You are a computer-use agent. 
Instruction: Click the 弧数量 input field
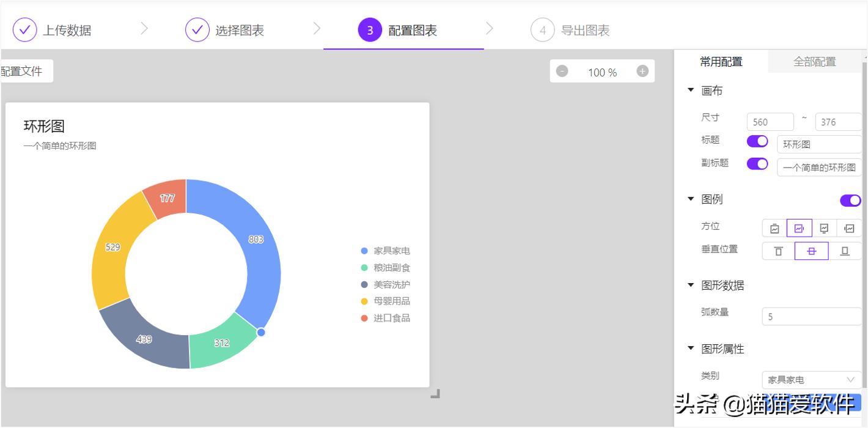811,316
